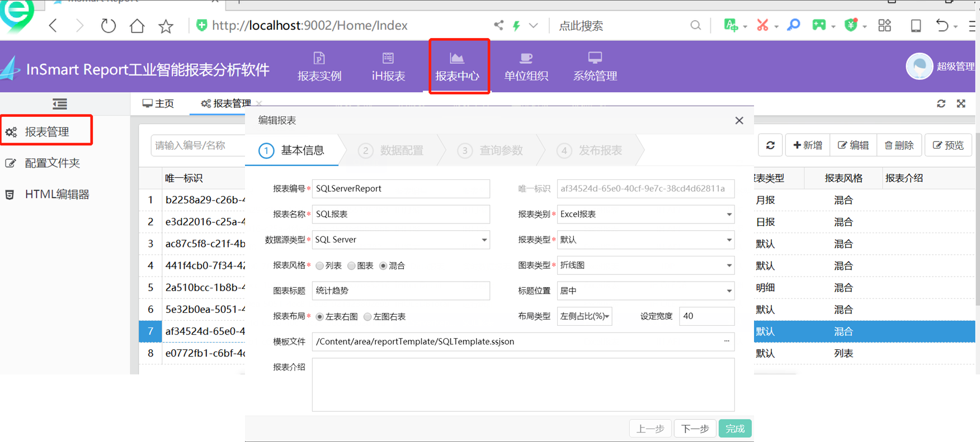Open the 布局类型 左侧占比 dropdown

(x=585, y=316)
